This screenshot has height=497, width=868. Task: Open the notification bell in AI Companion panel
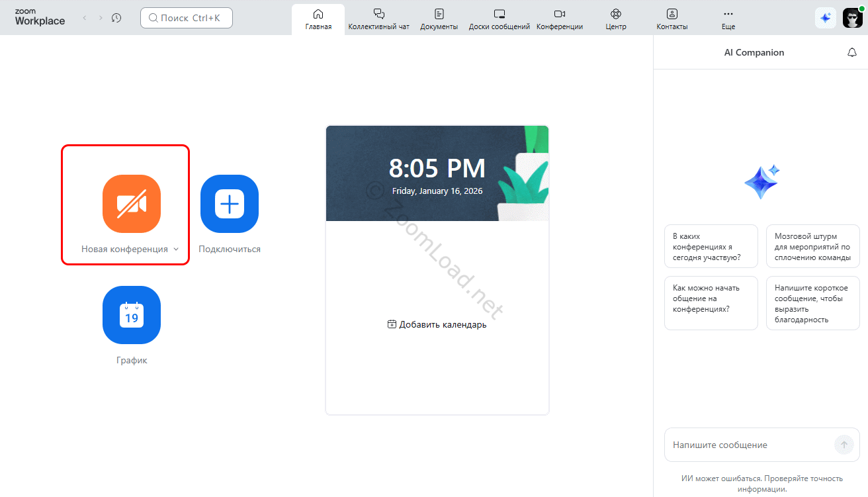(852, 53)
